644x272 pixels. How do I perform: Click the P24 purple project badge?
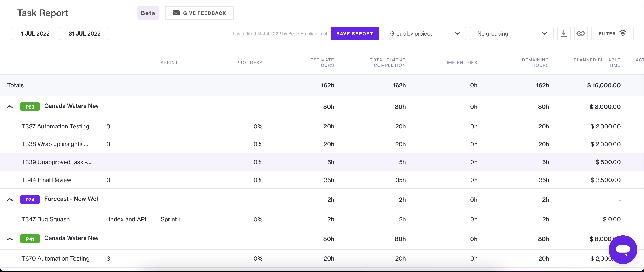coord(30,199)
